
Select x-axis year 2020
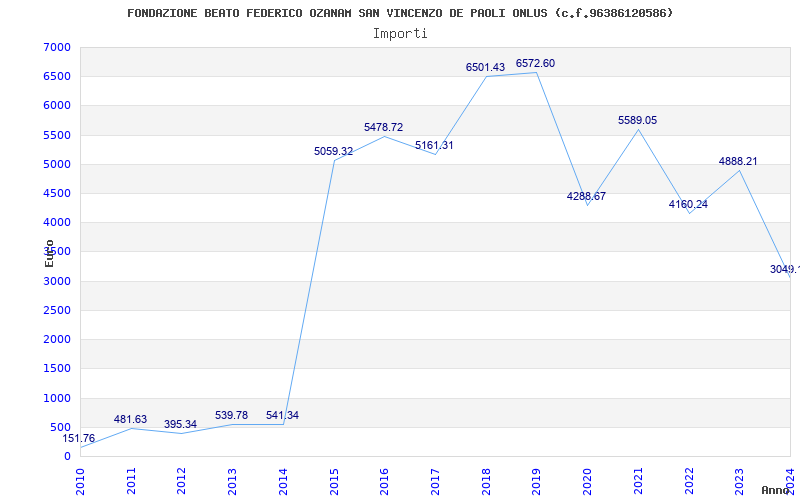point(587,481)
